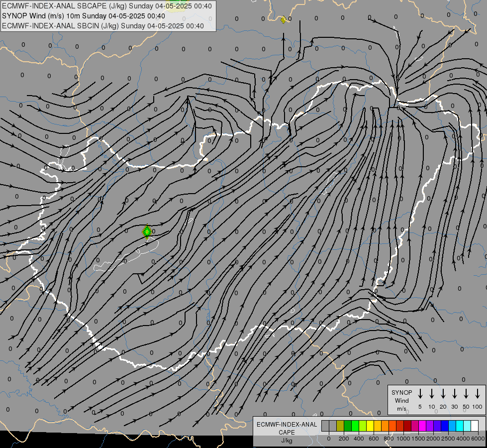Select the 20 m/s wind arrow in legend
Image resolution: width=487 pixels, height=448 pixels.
tap(443, 394)
